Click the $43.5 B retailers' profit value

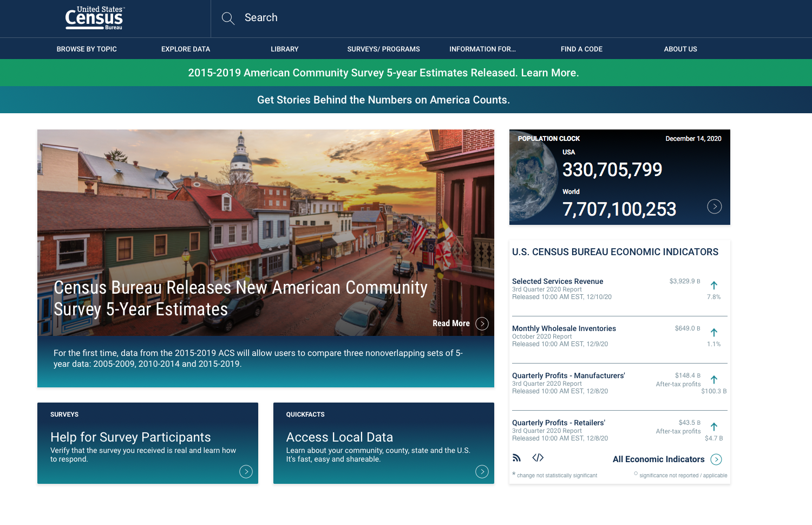pyautogui.click(x=689, y=423)
